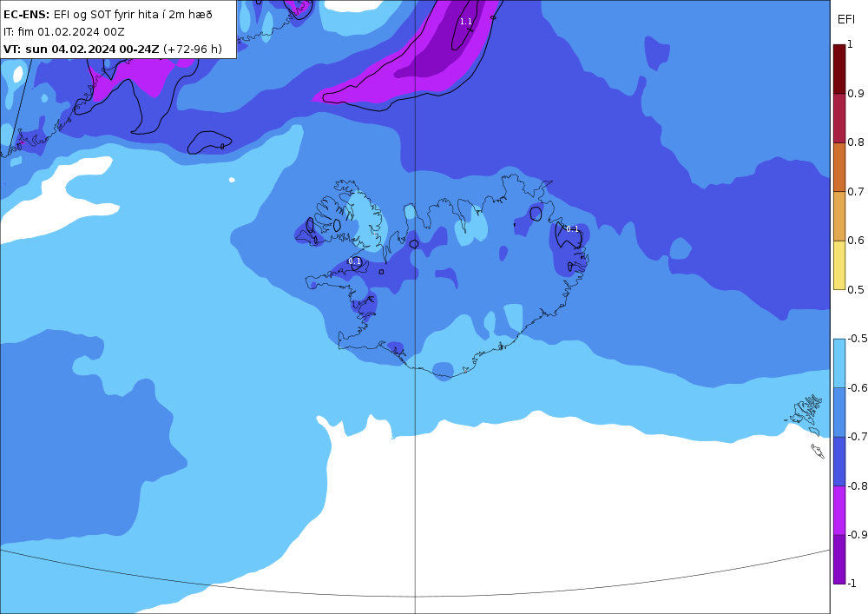Pick the indigo swatch between -0.7 and -0.8
This screenshot has height=614, width=868.
point(839,461)
